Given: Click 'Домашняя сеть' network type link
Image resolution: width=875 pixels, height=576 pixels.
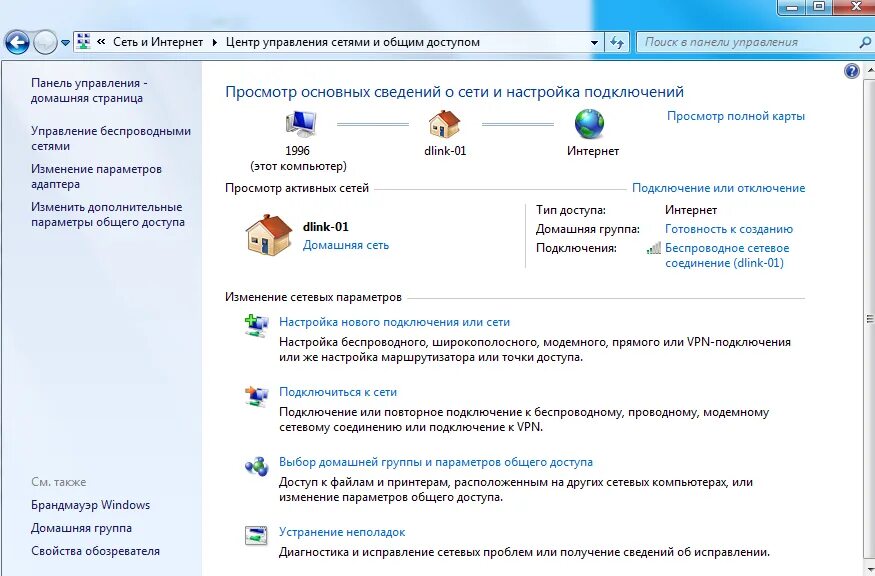Looking at the screenshot, I should pos(346,245).
